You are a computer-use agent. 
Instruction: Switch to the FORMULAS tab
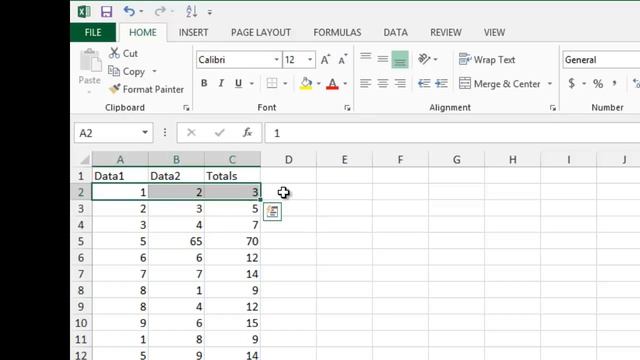pyautogui.click(x=337, y=33)
